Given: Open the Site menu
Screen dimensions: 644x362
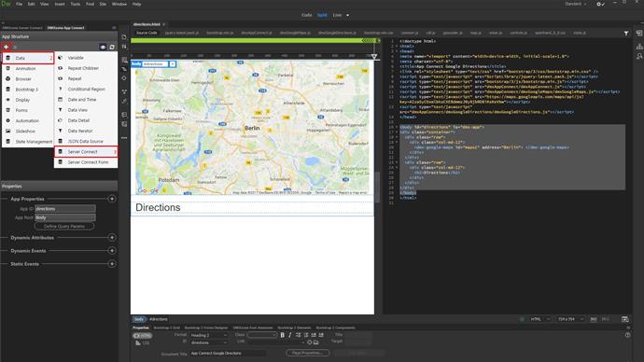Looking at the screenshot, I should click(103, 4).
